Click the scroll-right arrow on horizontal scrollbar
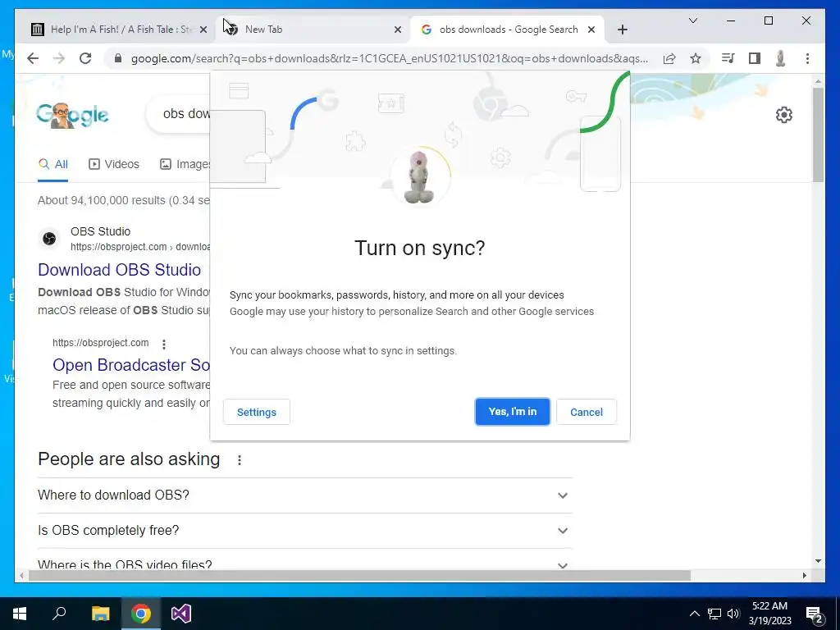The image size is (840, 630). [x=805, y=575]
